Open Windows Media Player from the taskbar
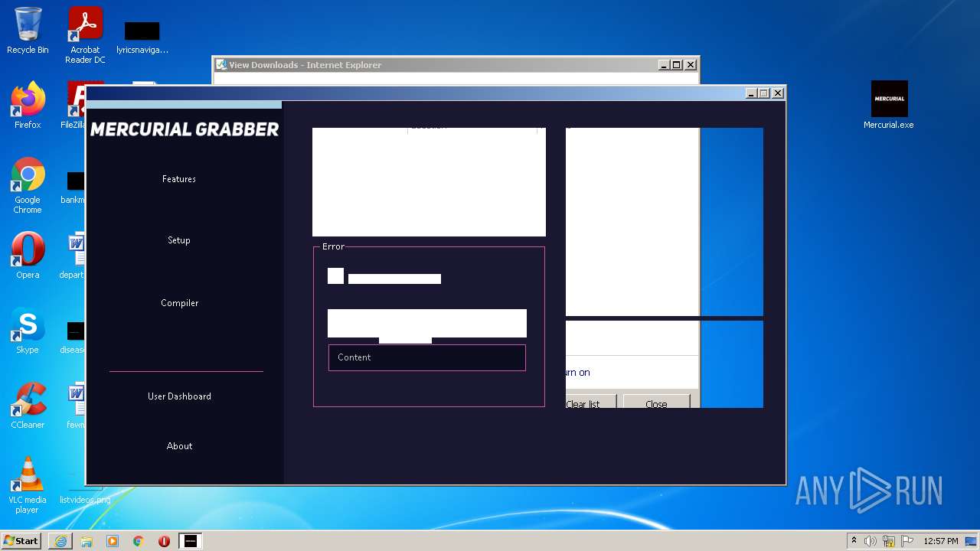The image size is (980, 551). point(113,541)
